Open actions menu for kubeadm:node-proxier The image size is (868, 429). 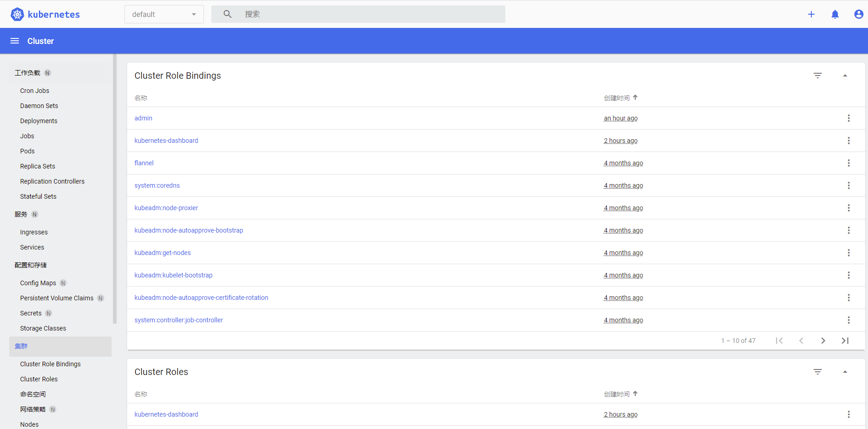point(849,208)
